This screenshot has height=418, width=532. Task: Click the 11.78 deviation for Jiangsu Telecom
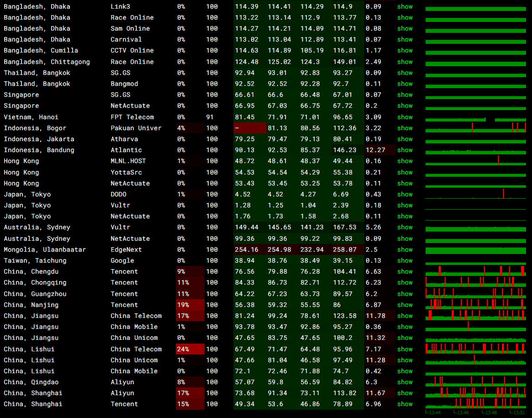coord(375,316)
